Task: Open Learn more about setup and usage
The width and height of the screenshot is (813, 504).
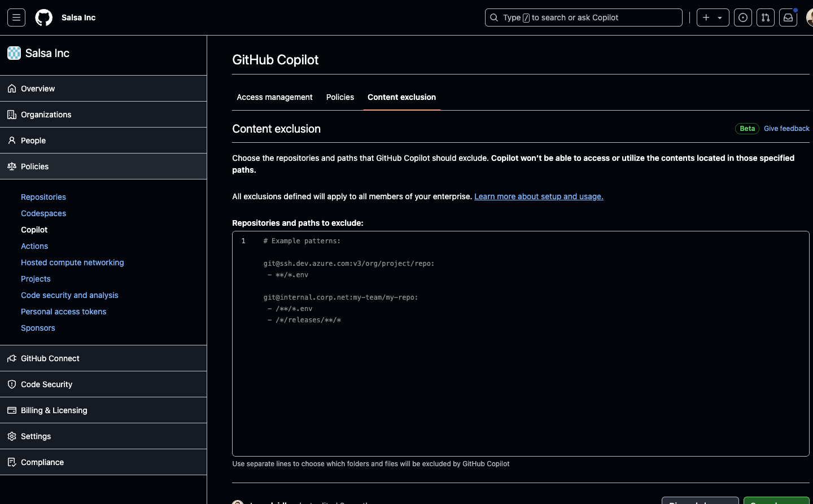Action: coord(539,196)
